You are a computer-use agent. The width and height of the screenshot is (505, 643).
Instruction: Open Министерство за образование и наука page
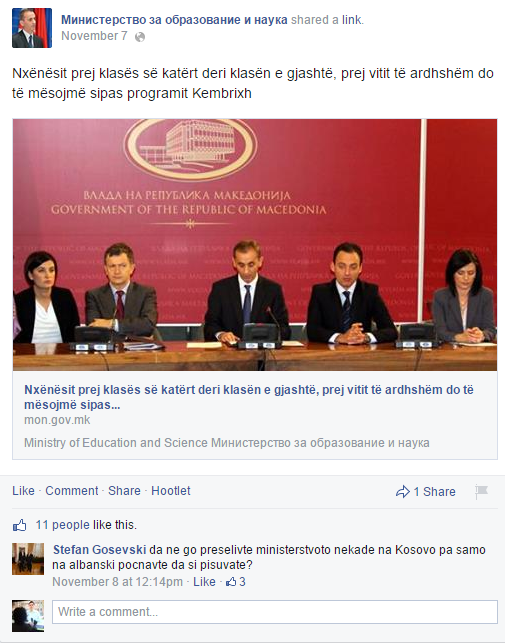(174, 20)
